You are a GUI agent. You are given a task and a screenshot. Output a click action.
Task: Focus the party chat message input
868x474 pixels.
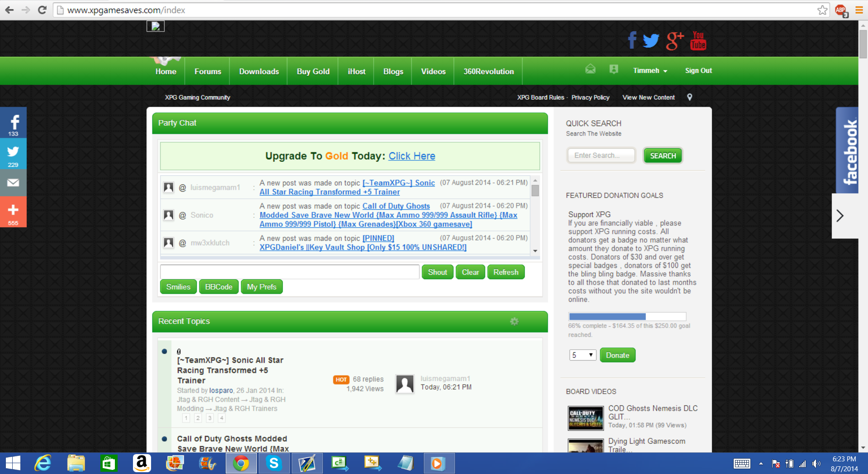289,272
